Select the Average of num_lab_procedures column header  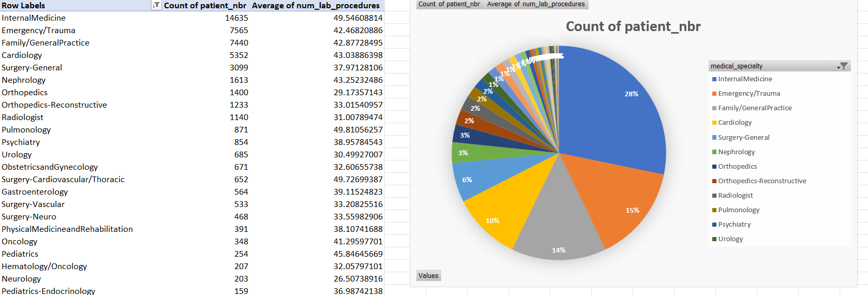click(x=316, y=5)
